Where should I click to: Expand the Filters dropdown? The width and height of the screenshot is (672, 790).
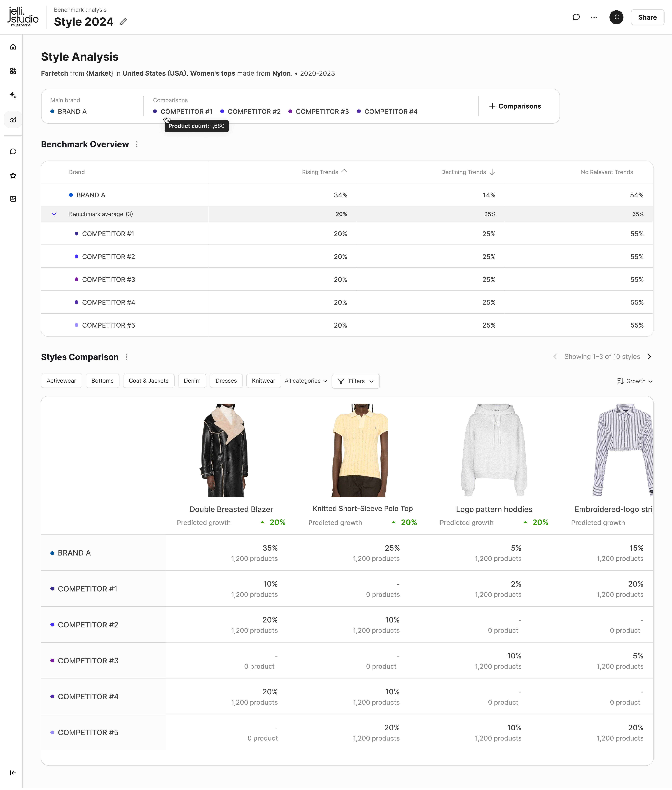pos(355,381)
